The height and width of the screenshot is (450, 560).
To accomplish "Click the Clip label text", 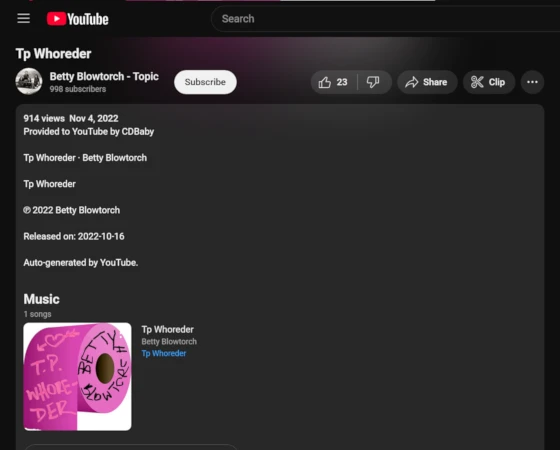I will point(497,82).
